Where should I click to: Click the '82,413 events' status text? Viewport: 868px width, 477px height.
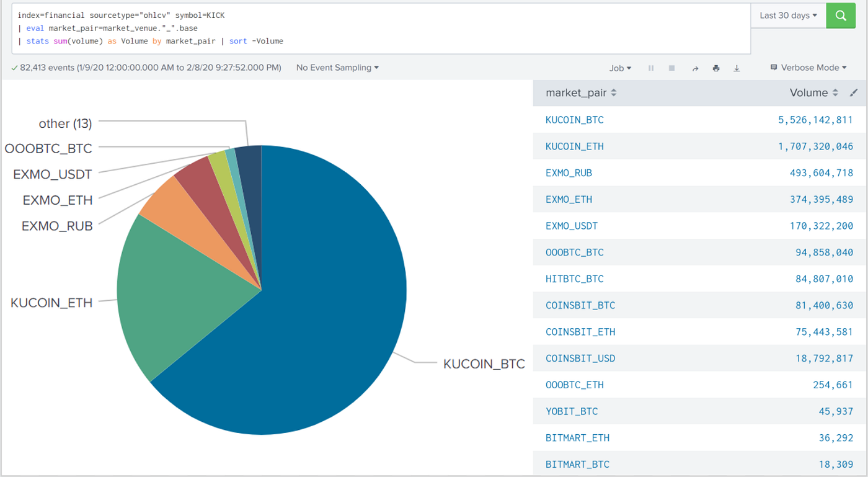coord(47,68)
